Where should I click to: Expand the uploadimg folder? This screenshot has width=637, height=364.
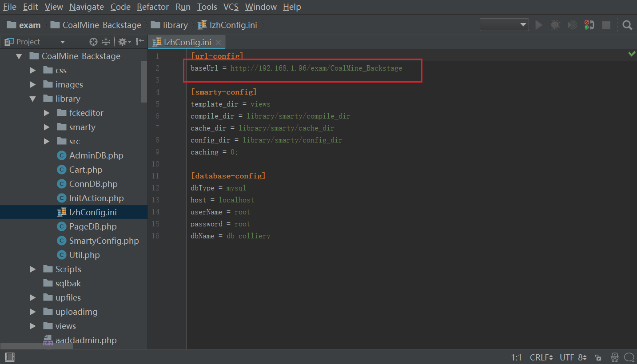point(33,312)
